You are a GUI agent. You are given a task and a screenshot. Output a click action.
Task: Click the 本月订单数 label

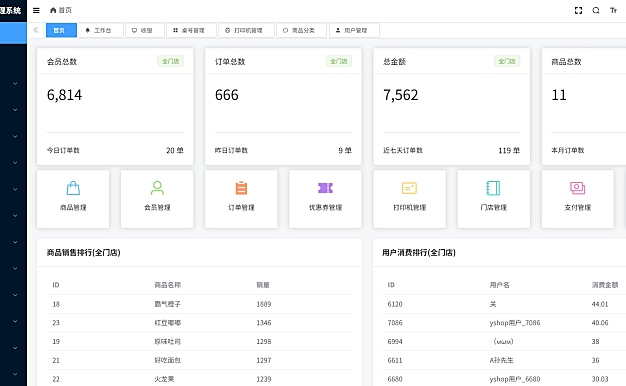pyautogui.click(x=568, y=150)
